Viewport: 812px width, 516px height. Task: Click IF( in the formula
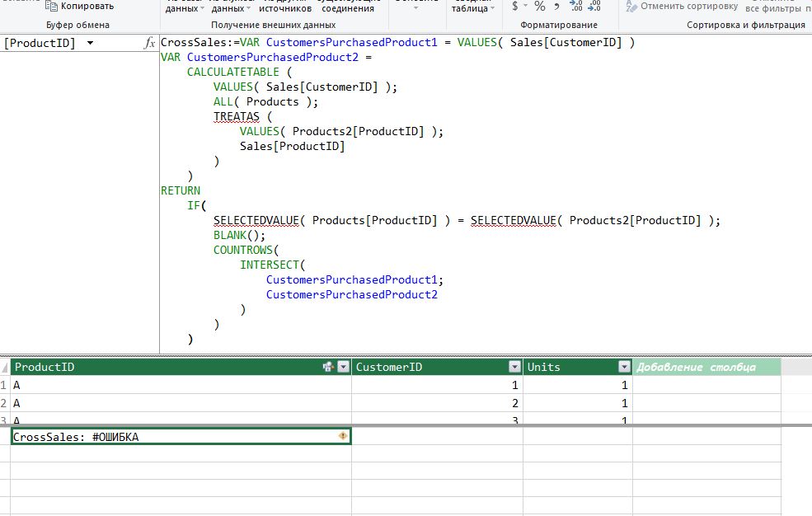(197, 205)
